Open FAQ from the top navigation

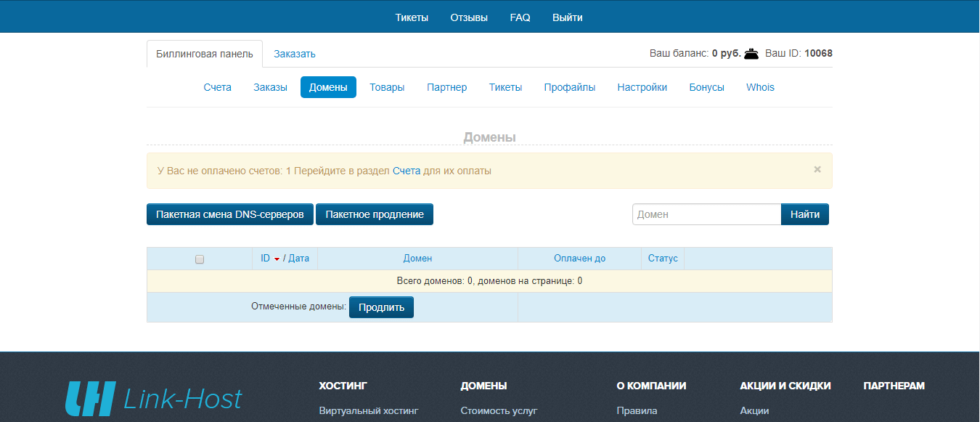point(520,17)
